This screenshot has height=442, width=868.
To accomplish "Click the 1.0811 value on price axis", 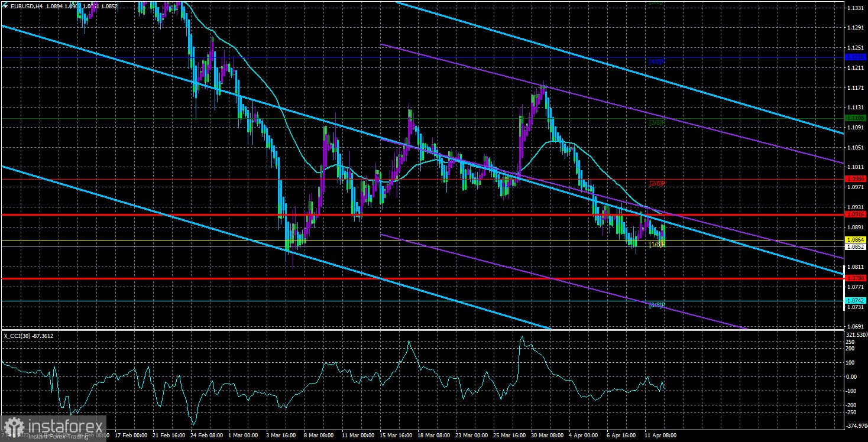I will pos(856,266).
